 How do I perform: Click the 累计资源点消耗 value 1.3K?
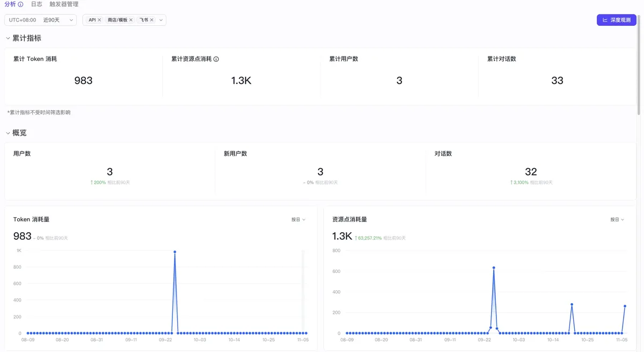coord(241,81)
